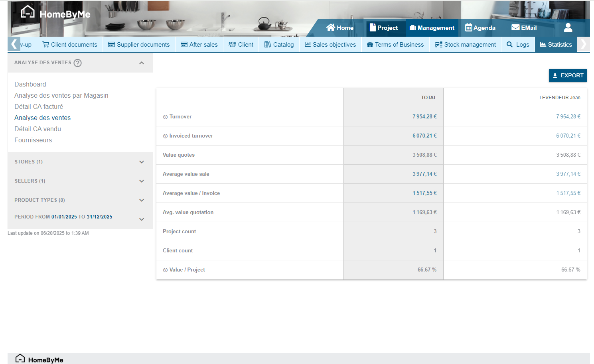The image size is (594, 364).
Task: Collapse the Analyse des ventes panel
Action: [142, 63]
